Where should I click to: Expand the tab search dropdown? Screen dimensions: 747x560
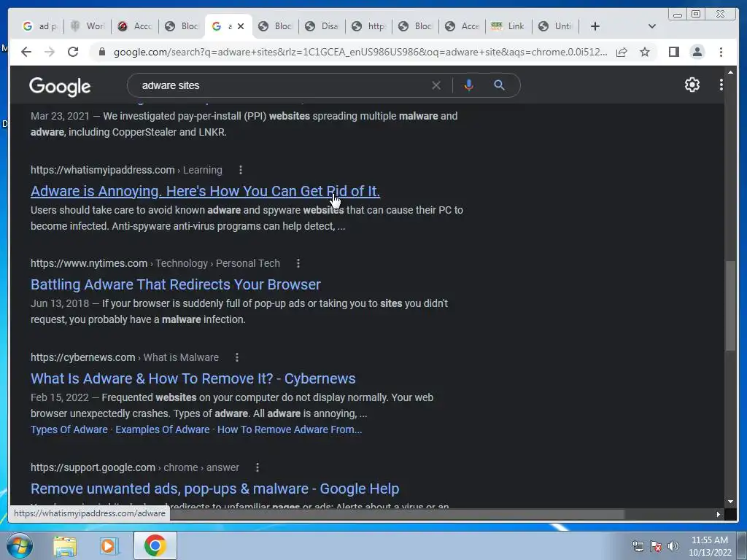tap(651, 26)
